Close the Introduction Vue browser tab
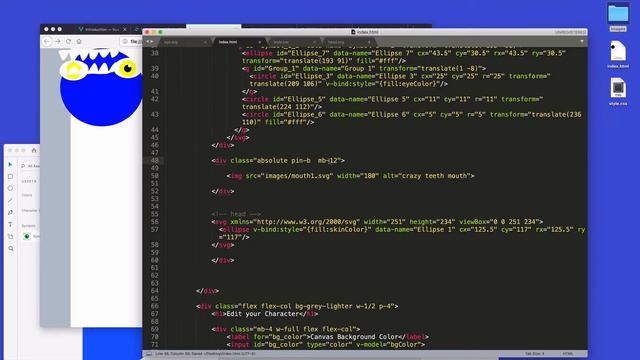 (125, 29)
